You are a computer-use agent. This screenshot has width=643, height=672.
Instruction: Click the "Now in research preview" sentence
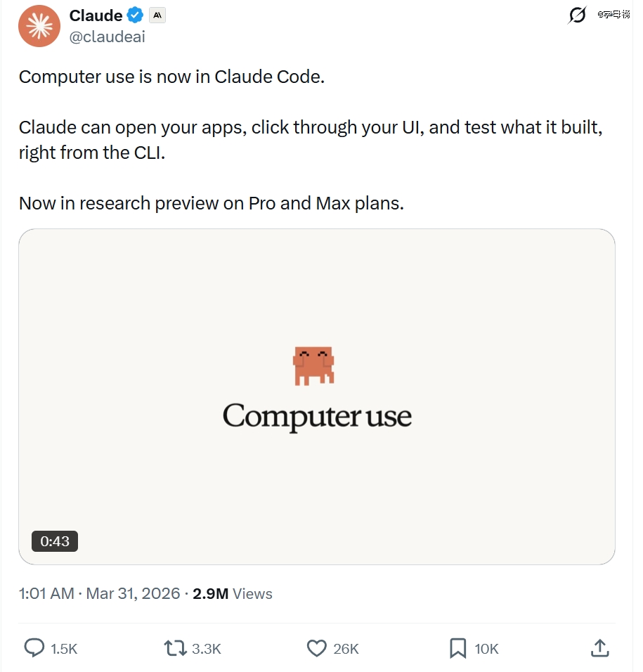tap(211, 203)
